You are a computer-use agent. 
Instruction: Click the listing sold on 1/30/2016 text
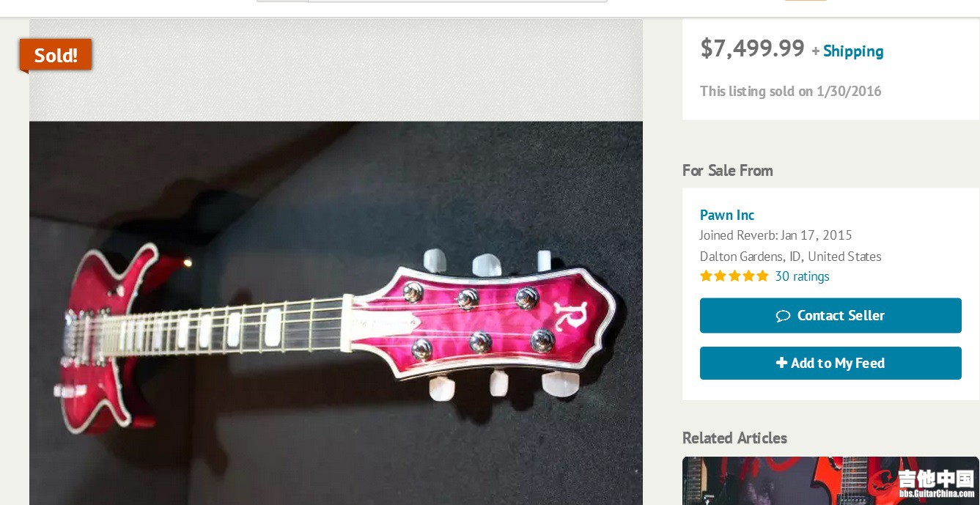pyautogui.click(x=790, y=92)
